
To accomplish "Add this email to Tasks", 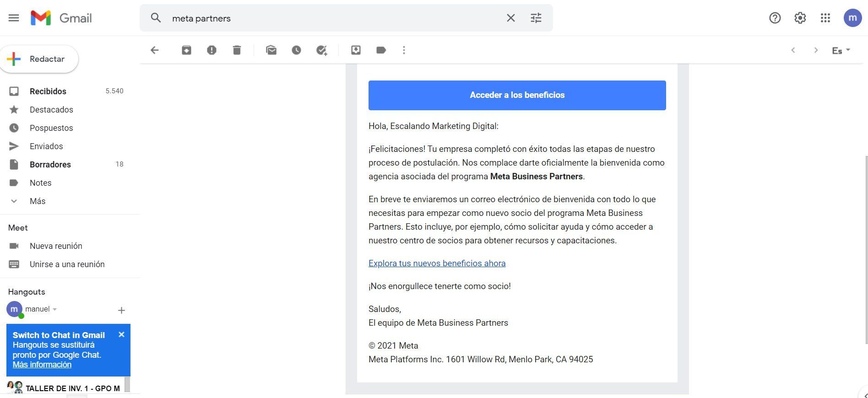I will tap(322, 50).
